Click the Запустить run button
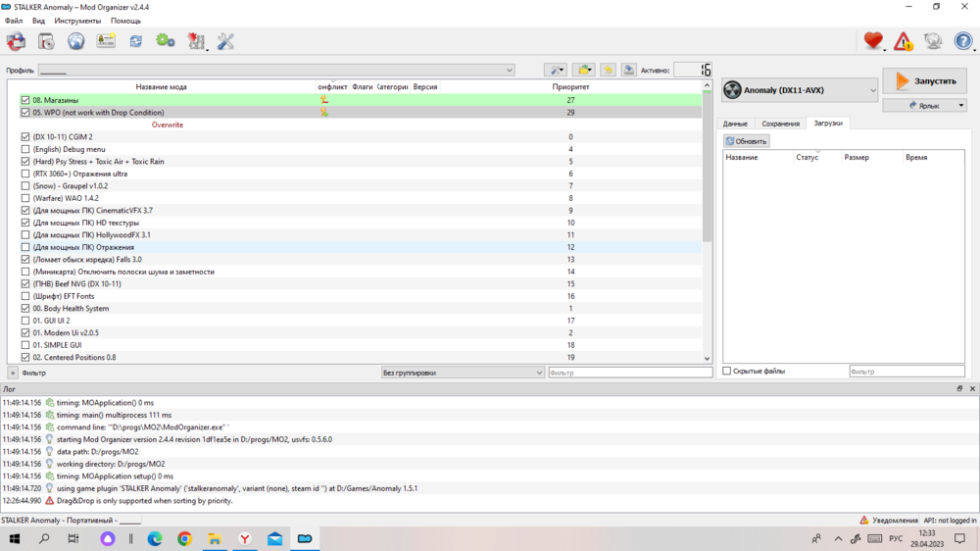Image resolution: width=980 pixels, height=551 pixels. 925,81
